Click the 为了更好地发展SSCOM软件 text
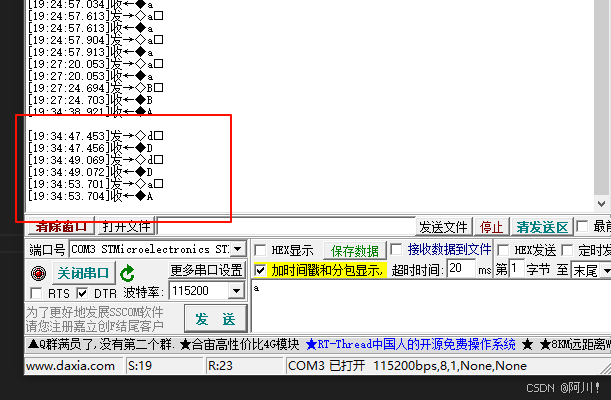 95,312
